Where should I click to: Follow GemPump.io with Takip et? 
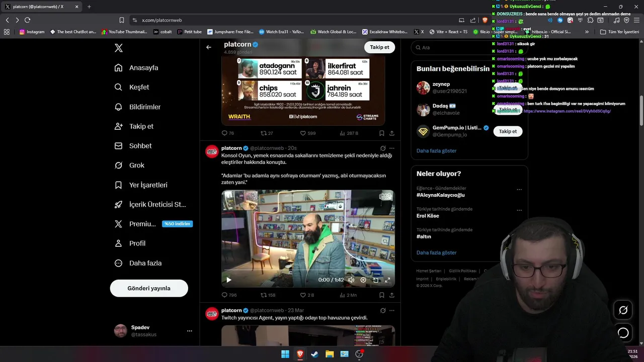508,131
